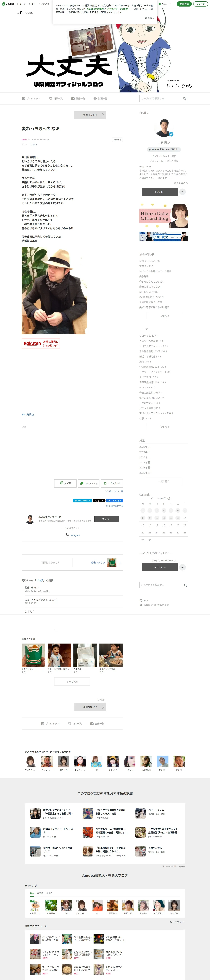Open 動画一覧 in the header navigation

[100, 98]
